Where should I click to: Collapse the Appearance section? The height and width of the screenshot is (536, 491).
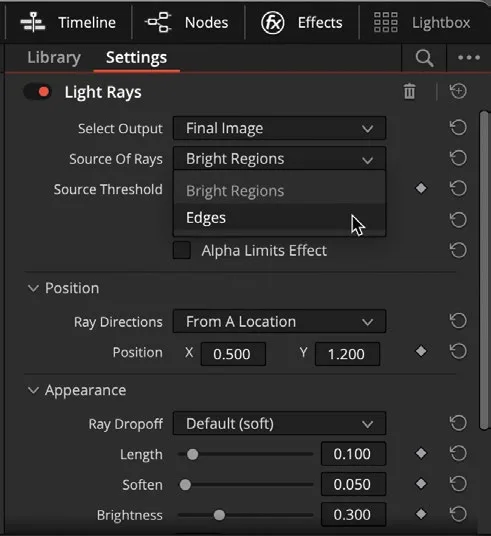[33, 390]
